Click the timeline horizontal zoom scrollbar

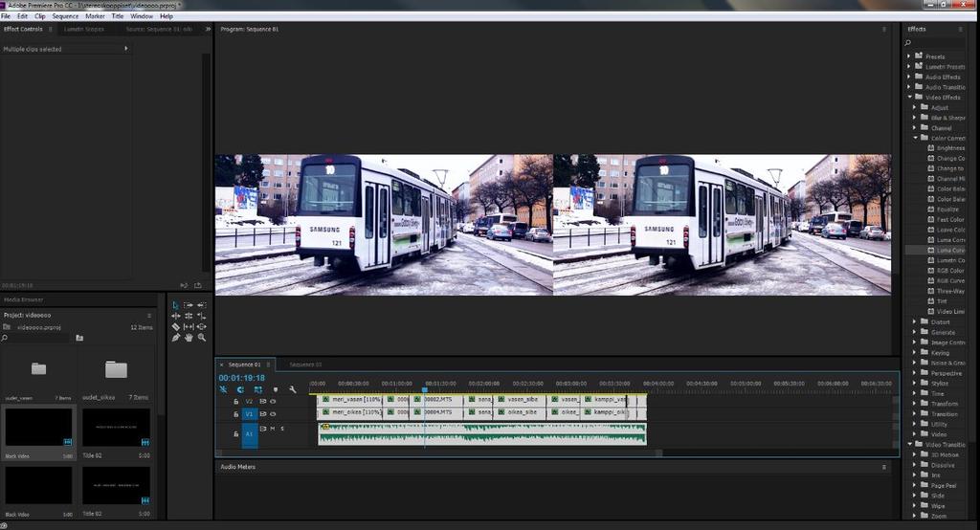(438, 453)
